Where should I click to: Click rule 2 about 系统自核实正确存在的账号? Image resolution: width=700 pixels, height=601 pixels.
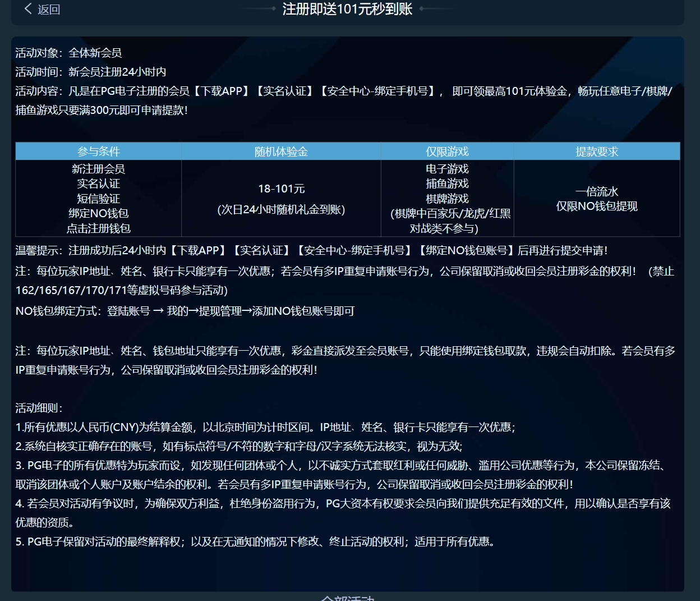click(239, 446)
